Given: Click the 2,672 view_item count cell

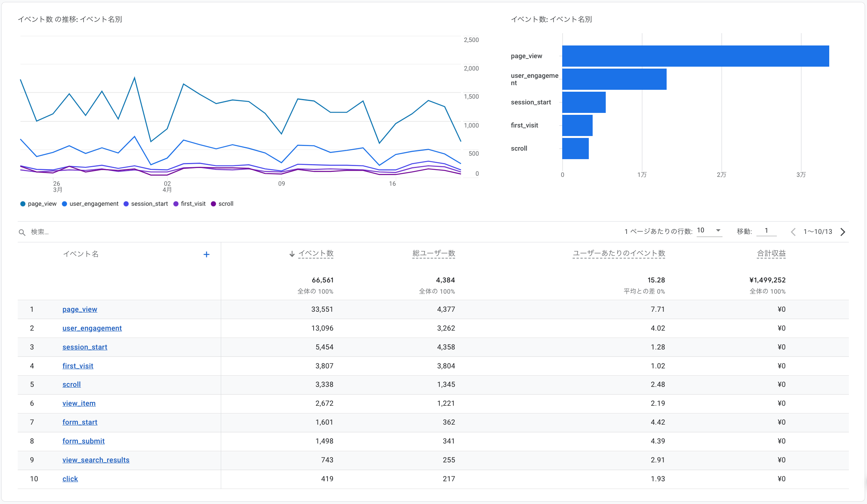Looking at the screenshot, I should 324,403.
